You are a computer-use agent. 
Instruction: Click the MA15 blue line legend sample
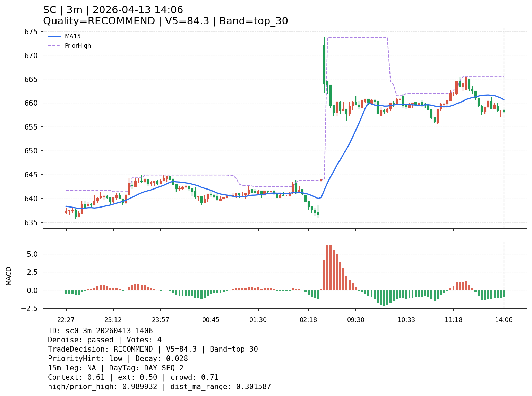[54, 36]
